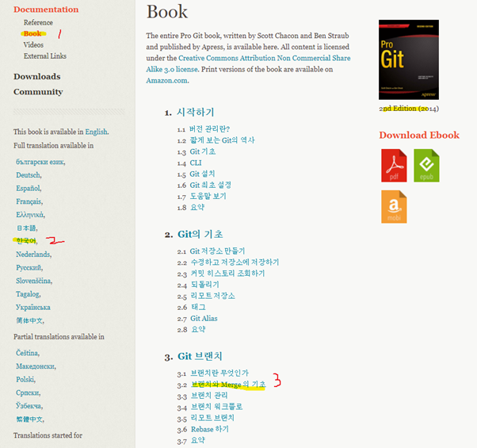Choose the Français translation
Viewport: 477px width, 448px height.
click(29, 201)
